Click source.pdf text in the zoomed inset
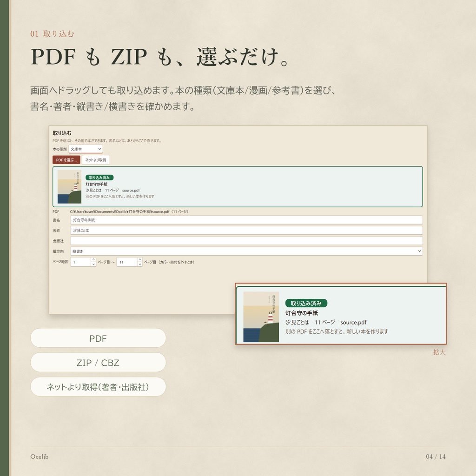 pyautogui.click(x=353, y=323)
